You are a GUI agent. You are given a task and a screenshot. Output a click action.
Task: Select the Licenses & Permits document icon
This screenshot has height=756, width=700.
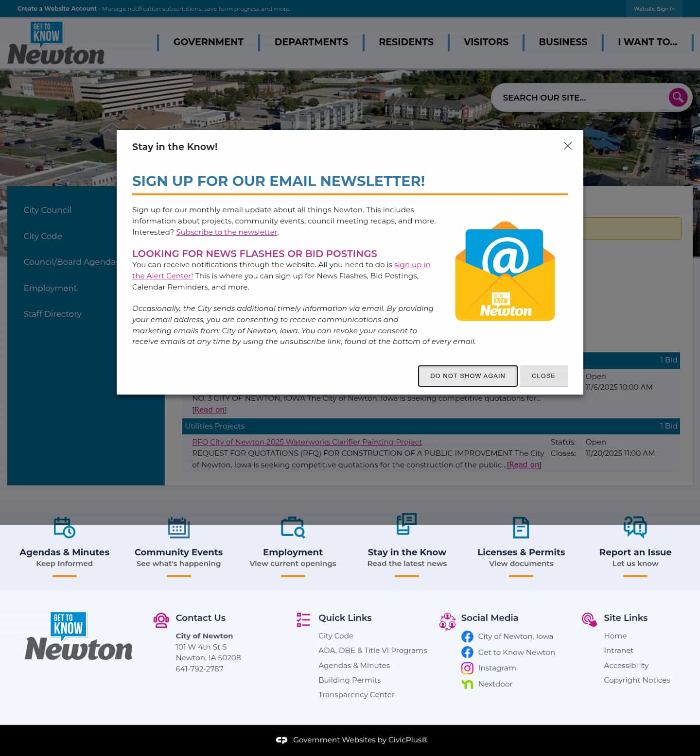pyautogui.click(x=521, y=528)
